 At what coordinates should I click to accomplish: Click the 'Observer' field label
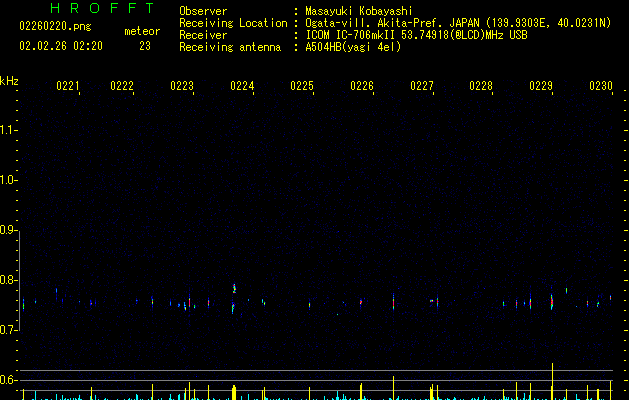(203, 11)
